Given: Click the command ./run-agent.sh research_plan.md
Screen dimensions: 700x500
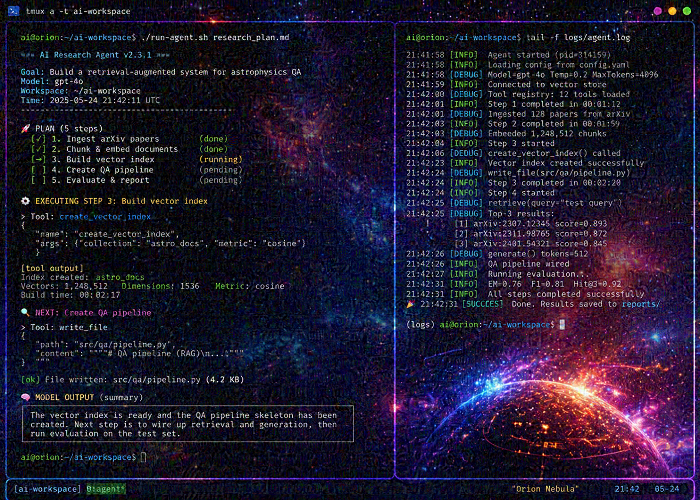Looking at the screenshot, I should pyautogui.click(x=215, y=38).
